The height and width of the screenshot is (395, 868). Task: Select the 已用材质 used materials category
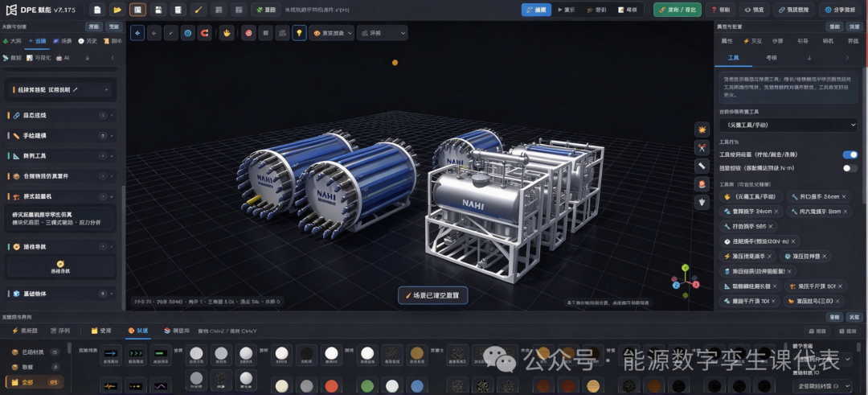pos(35,352)
